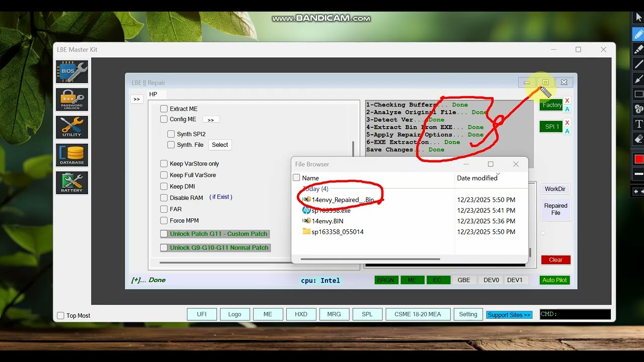Screen dimensions: 644x362
Task: Click File Browser horizontal scrollbar
Action: click(x=370, y=259)
